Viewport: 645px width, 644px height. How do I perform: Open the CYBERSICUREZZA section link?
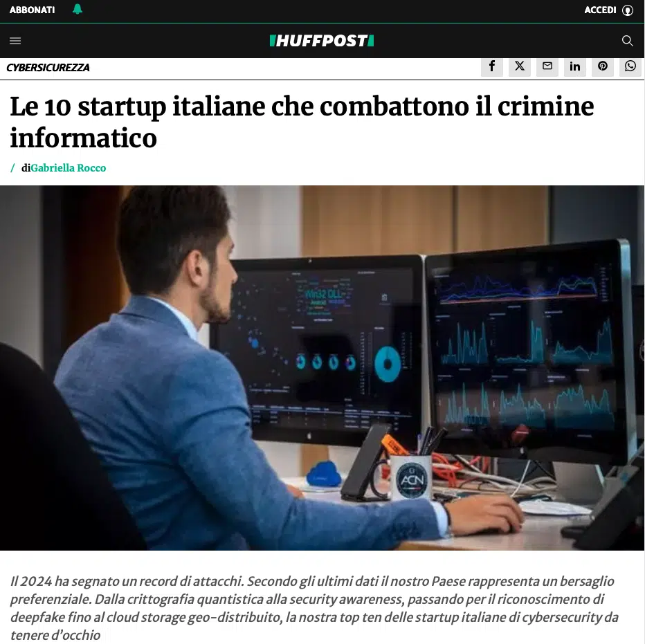(x=48, y=67)
